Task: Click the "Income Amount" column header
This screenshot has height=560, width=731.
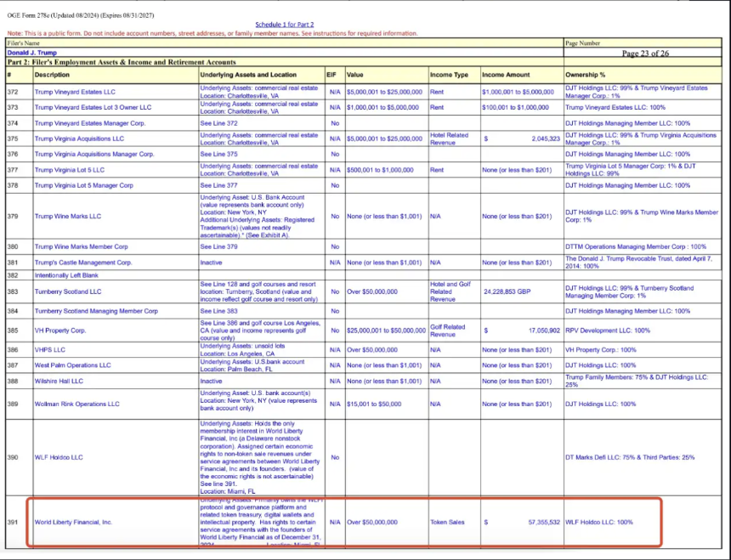Action: point(505,75)
